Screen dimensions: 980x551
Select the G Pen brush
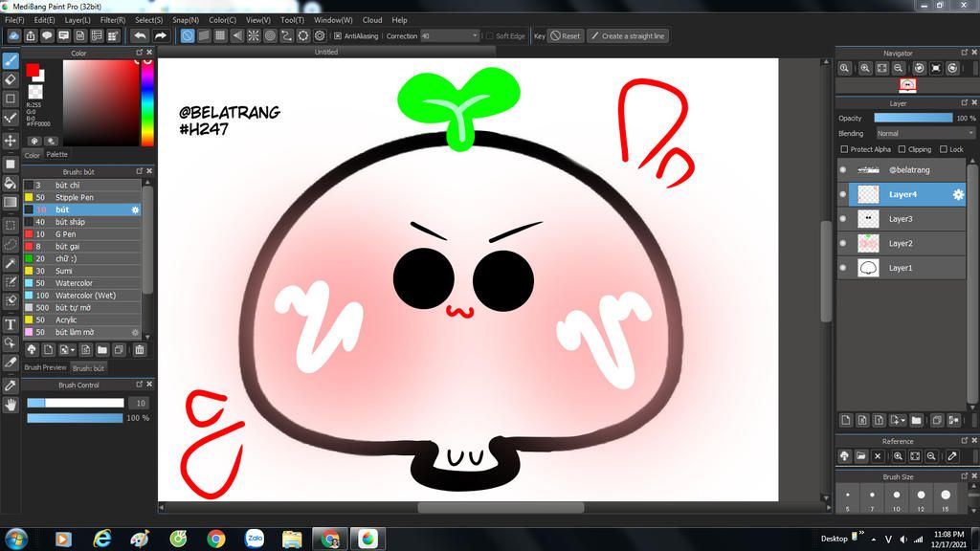coord(82,234)
